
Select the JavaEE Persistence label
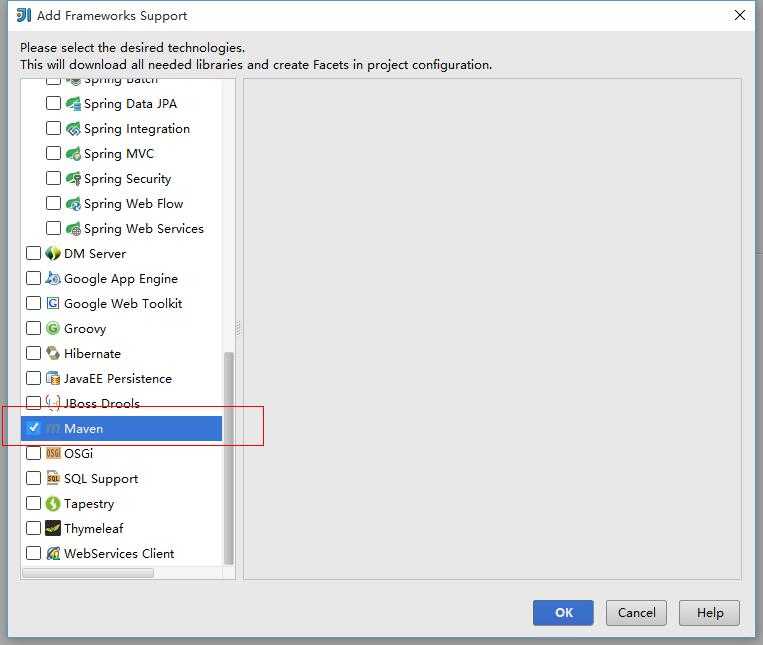coord(118,378)
